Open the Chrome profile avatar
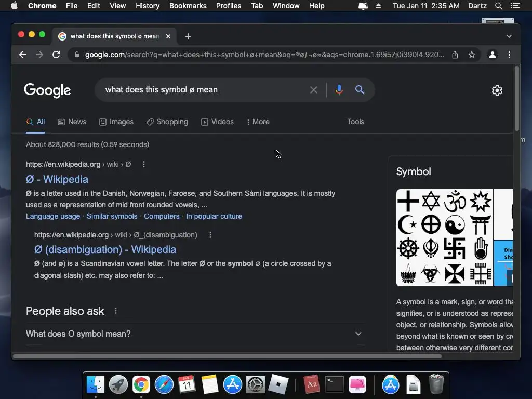This screenshot has height=399, width=532. tap(493, 55)
